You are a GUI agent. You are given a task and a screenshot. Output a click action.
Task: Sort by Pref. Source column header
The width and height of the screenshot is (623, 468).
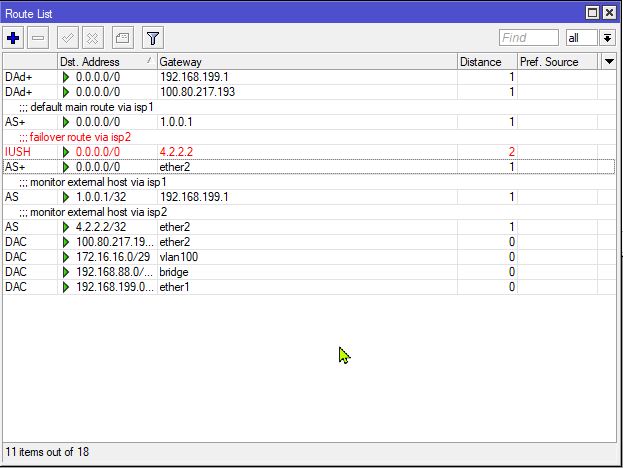coord(557,62)
